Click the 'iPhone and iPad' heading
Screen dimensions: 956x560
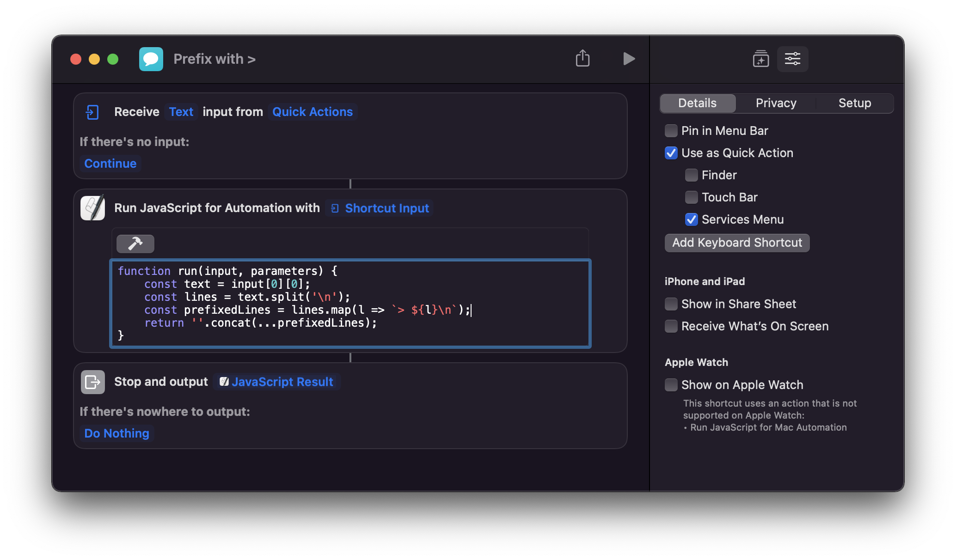[705, 281]
